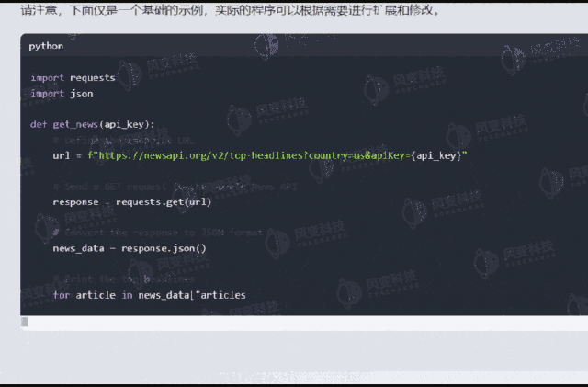The image size is (588, 387).
Task: Click the for article in news_data line
Action: 149,295
